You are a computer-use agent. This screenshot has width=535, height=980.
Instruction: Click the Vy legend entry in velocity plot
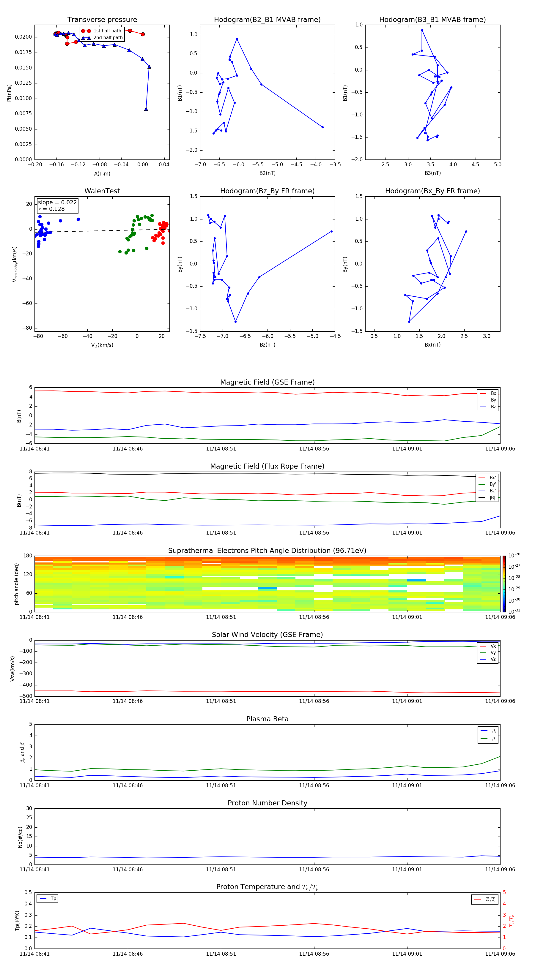pos(488,653)
